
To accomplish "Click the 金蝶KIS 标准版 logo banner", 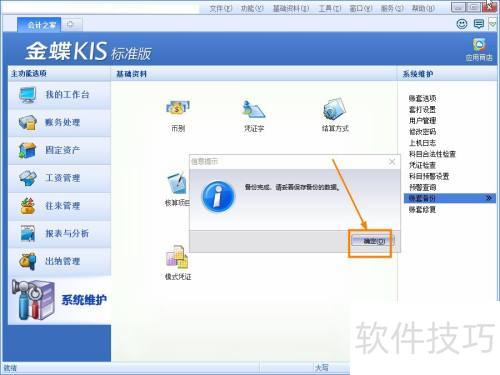I will point(88,51).
